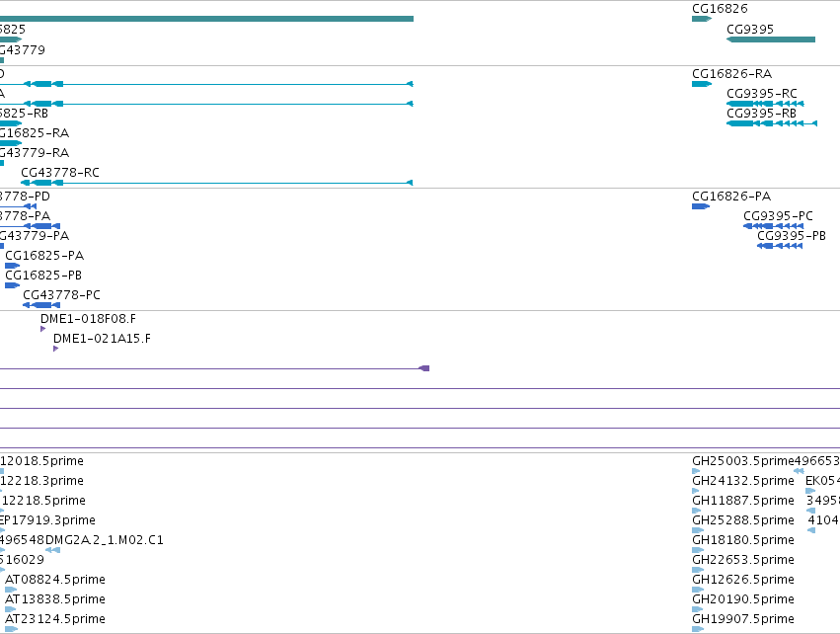The image size is (840, 634).
Task: Click the DMG2A.2_1.M02.C1 label
Action: (x=105, y=540)
